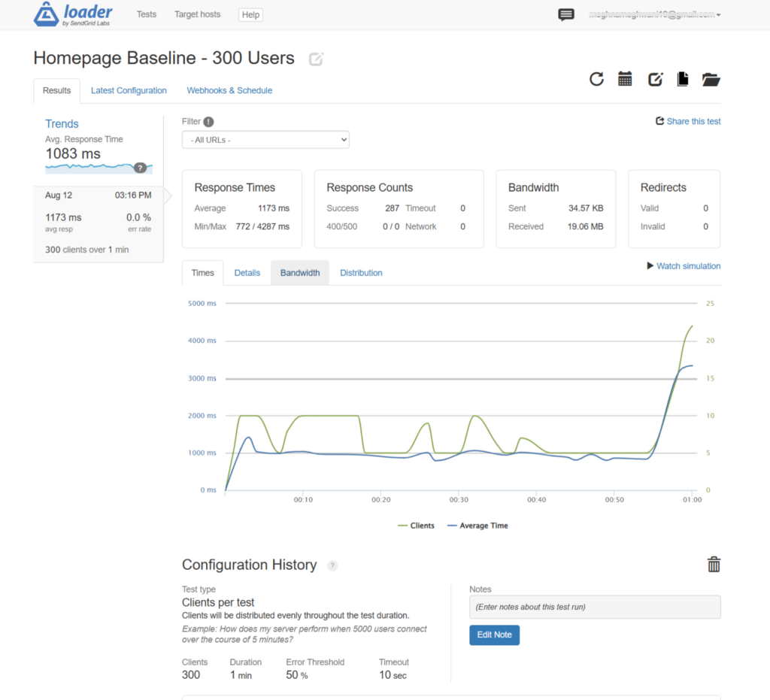770x700 pixels.
Task: Click the Response Times card heading
Action: pyautogui.click(x=235, y=187)
